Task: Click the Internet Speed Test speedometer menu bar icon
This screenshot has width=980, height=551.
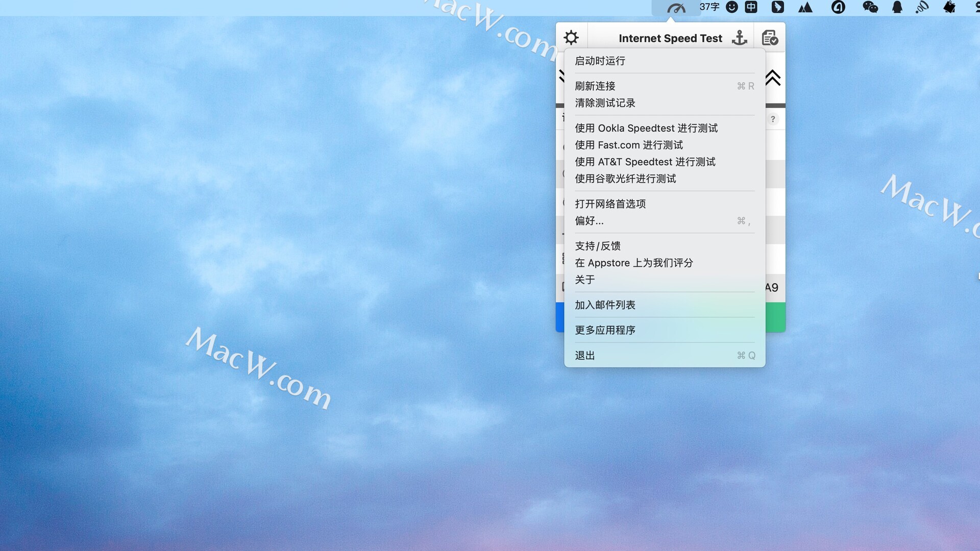Action: (x=676, y=8)
